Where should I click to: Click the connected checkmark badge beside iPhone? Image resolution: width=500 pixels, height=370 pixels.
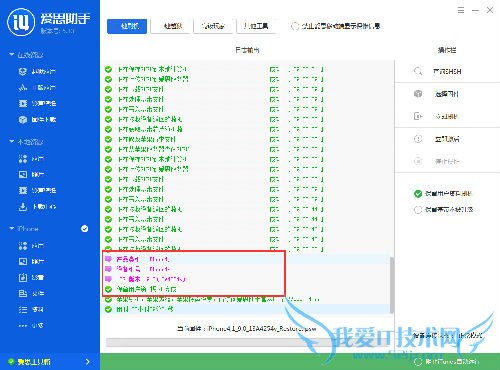(85, 229)
